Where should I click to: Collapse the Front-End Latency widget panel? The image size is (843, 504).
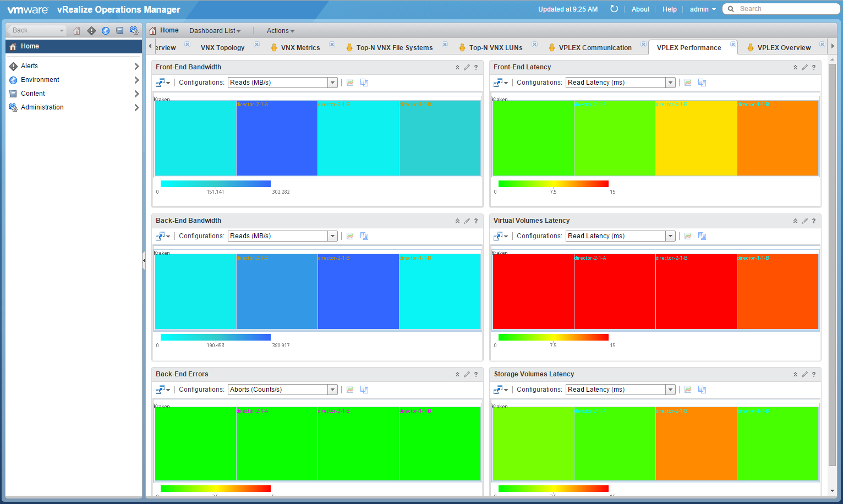pyautogui.click(x=795, y=67)
